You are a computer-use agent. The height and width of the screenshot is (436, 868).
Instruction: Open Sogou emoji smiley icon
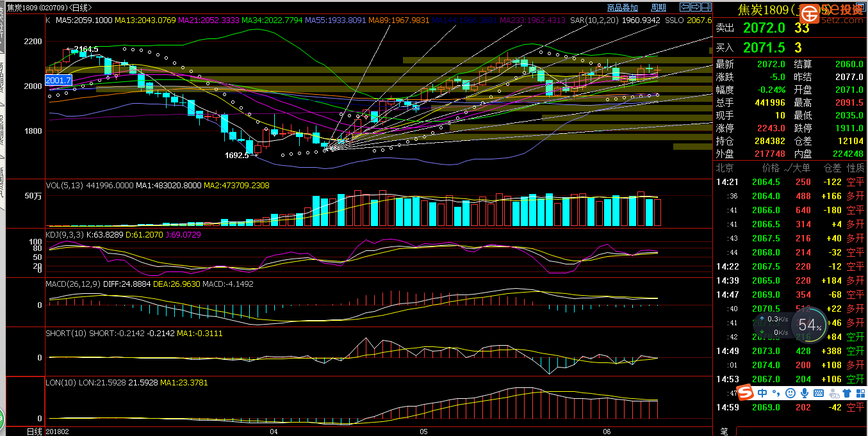click(790, 392)
